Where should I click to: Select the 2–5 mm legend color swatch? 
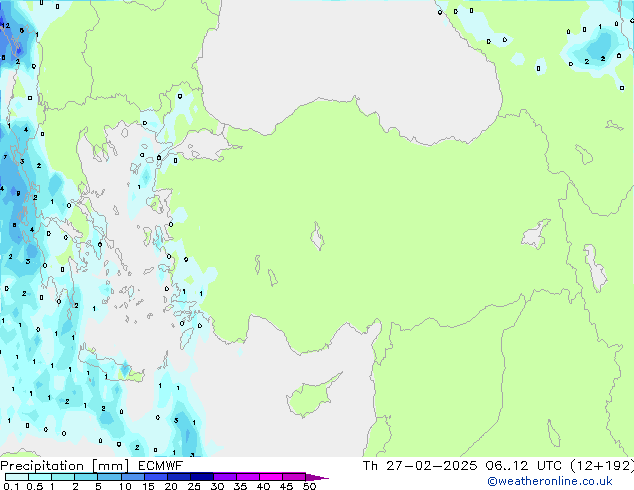point(86,477)
